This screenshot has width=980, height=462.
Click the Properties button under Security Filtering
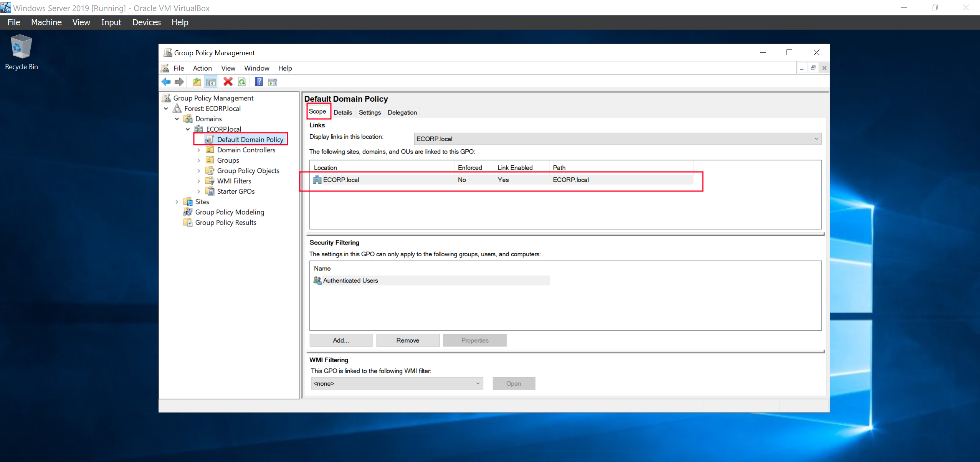coord(475,340)
